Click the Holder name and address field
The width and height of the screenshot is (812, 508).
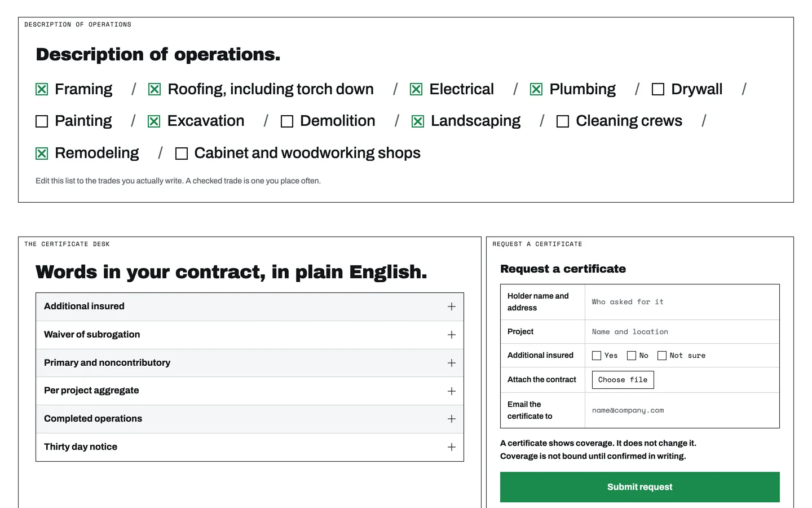[682, 302]
